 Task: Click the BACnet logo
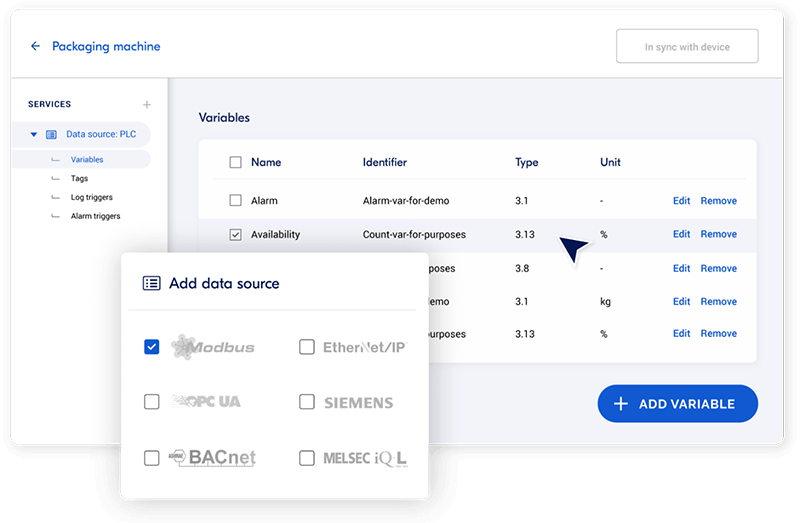(x=211, y=458)
